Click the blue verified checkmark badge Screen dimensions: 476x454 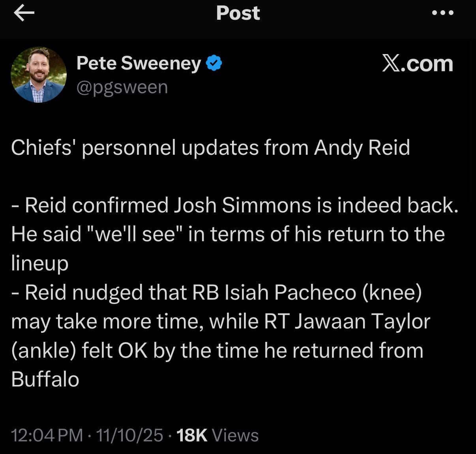[214, 63]
